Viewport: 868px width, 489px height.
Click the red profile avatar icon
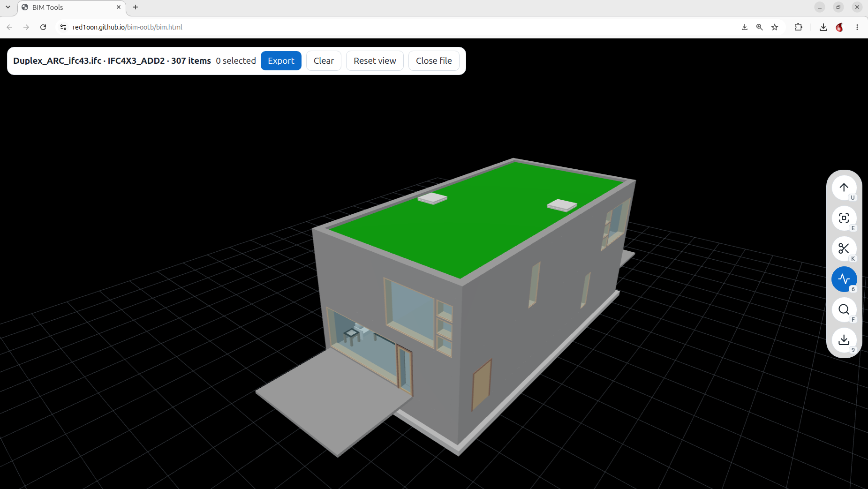click(840, 27)
